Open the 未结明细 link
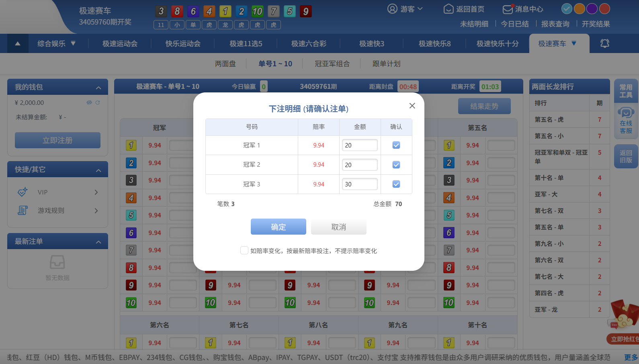 [474, 24]
